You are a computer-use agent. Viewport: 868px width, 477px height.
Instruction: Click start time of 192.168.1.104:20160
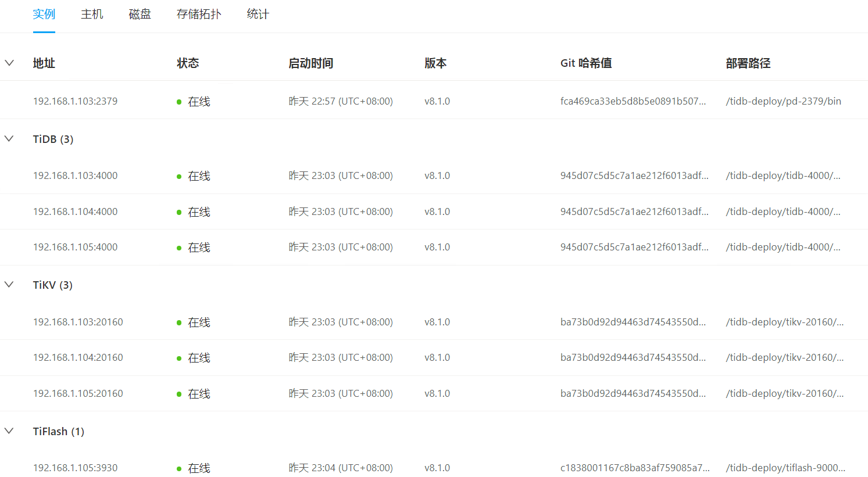click(x=341, y=357)
